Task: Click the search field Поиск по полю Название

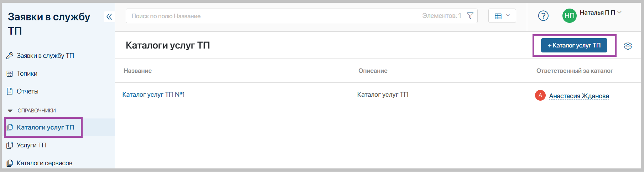Action: (271, 16)
